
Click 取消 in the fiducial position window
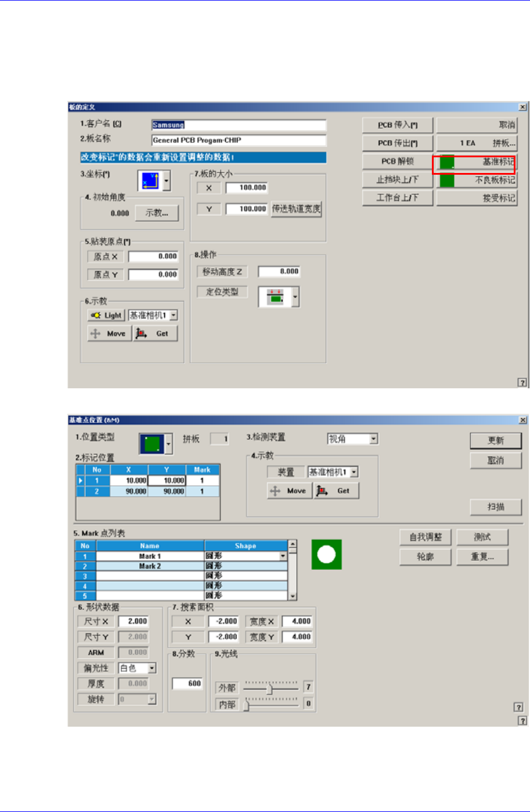[496, 460]
